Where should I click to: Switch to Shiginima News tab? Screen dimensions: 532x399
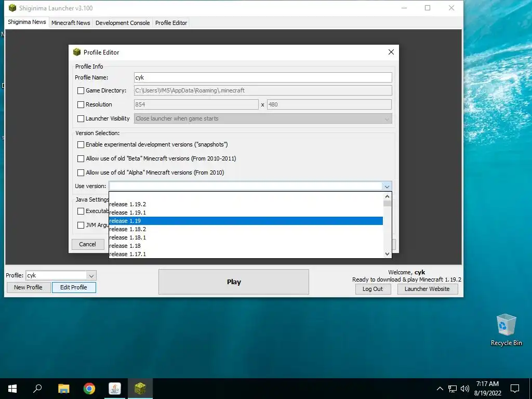[27, 22]
